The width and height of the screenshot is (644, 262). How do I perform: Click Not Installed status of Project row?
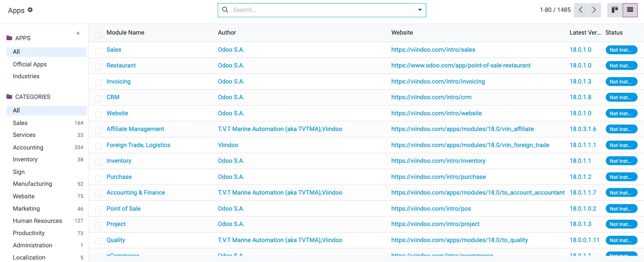pyautogui.click(x=621, y=224)
